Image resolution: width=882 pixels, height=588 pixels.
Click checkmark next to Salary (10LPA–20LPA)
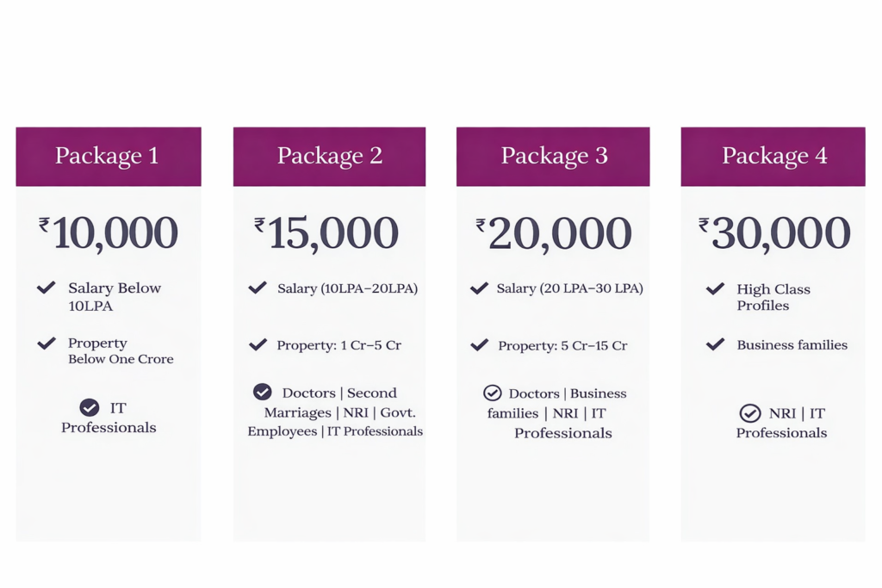258,288
